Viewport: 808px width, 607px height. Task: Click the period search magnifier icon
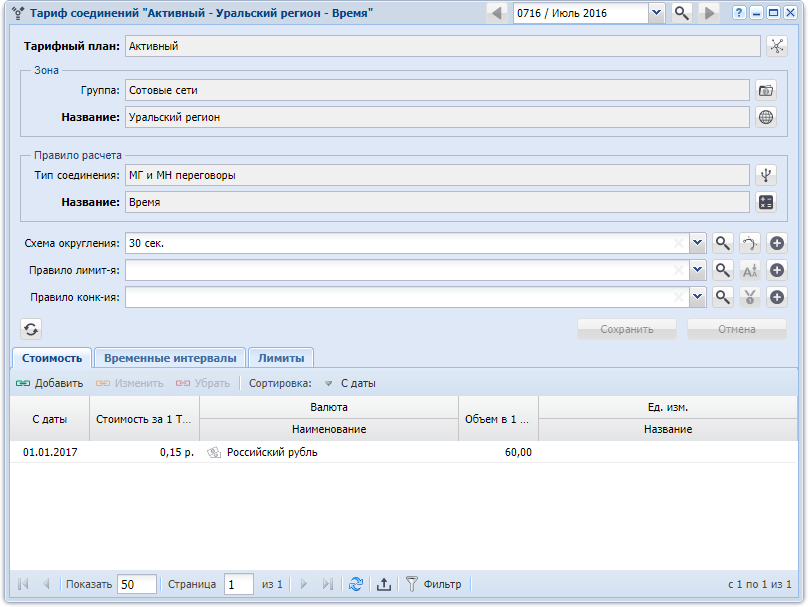point(682,13)
